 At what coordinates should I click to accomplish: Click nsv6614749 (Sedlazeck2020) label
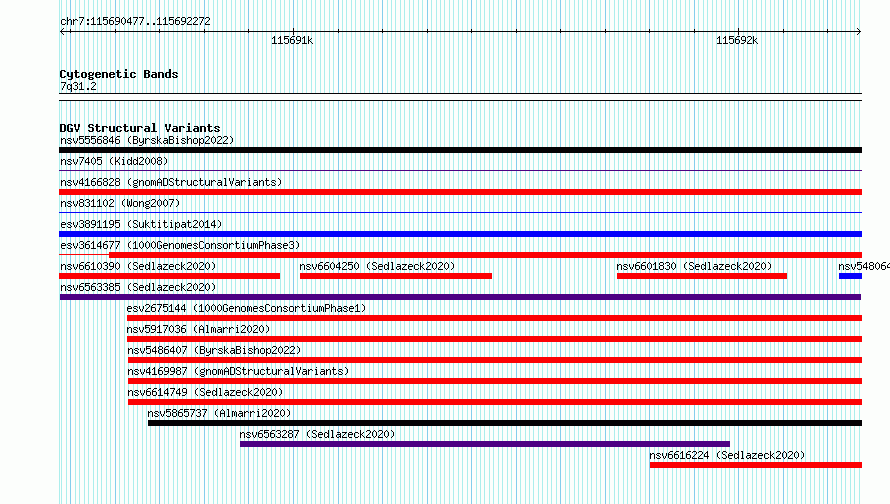(205, 392)
